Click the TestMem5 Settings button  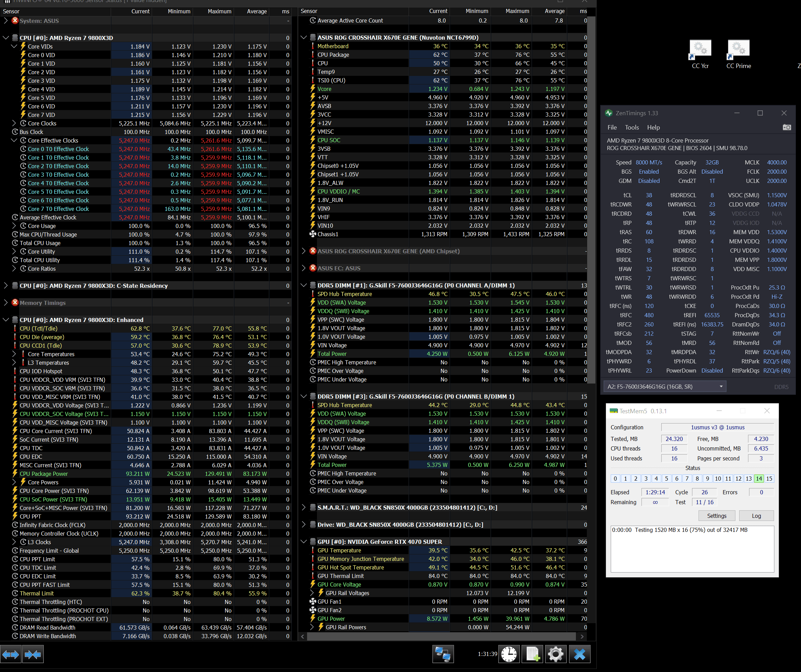coord(716,515)
